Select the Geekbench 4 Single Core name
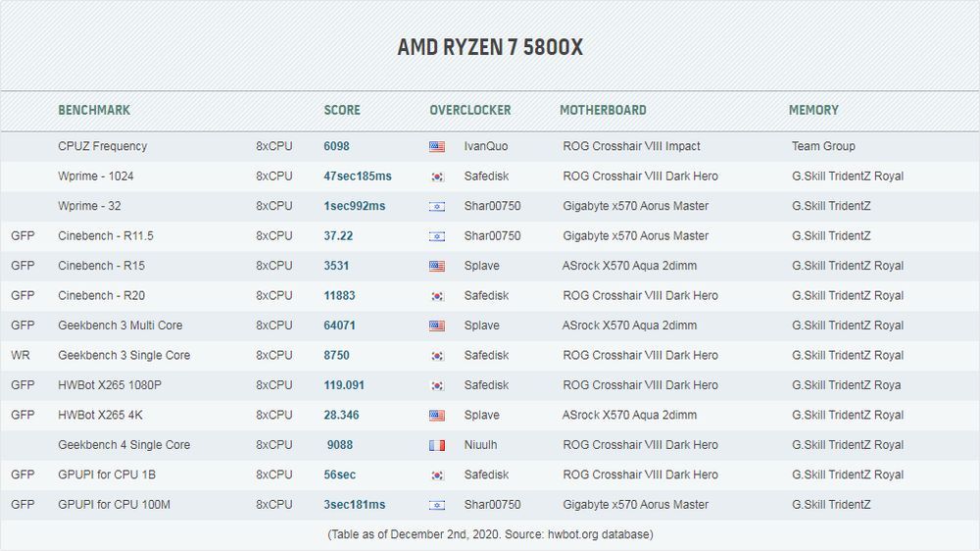The image size is (980, 551). point(123,445)
